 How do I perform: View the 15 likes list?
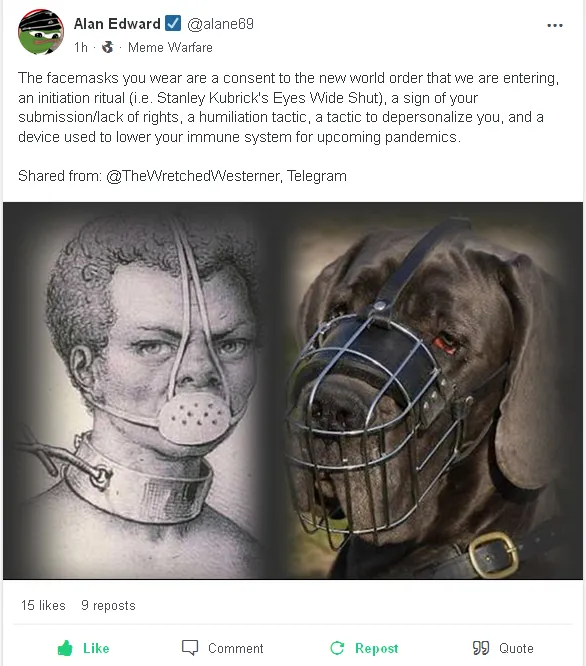[x=43, y=605]
